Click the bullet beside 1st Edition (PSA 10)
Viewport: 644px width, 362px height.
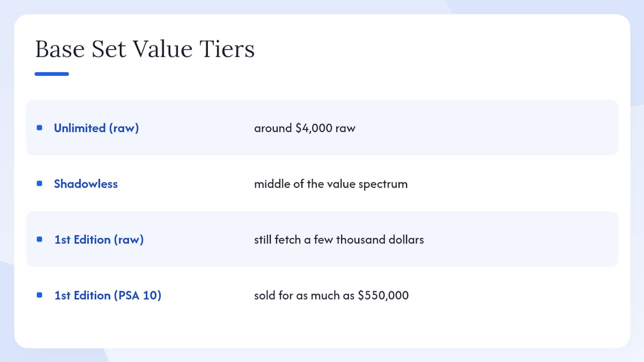pos(39,295)
